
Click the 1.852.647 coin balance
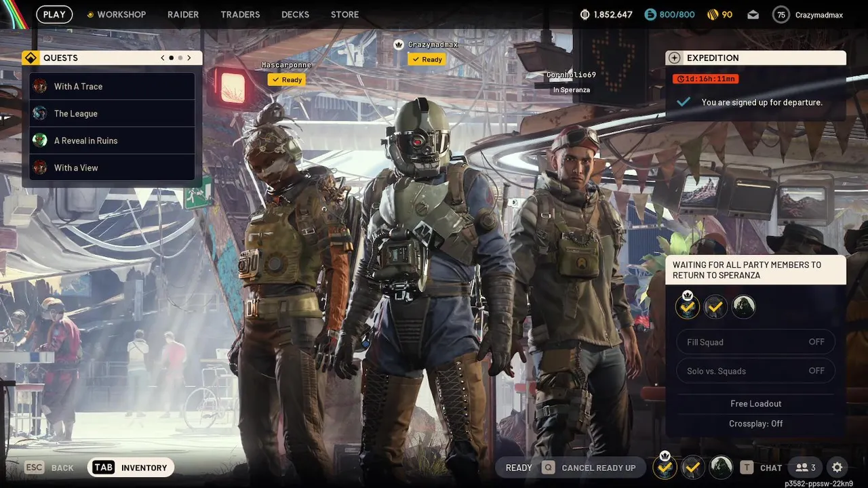coord(613,14)
